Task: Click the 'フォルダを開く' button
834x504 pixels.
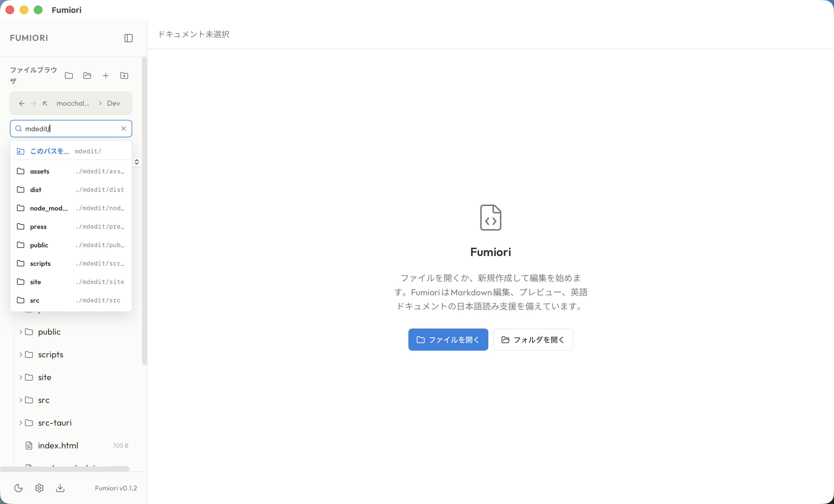Action: pos(533,340)
